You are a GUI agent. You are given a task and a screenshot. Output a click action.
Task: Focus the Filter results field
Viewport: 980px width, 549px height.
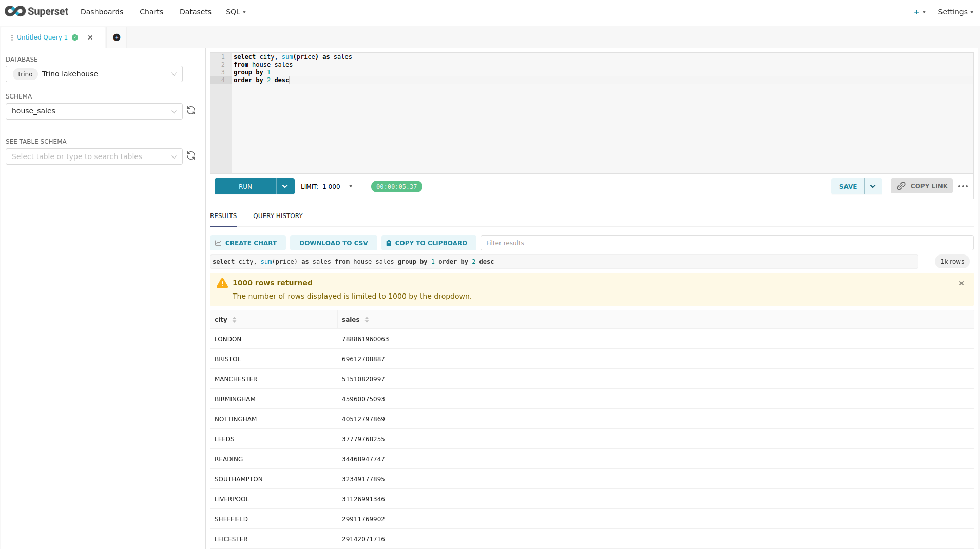coord(726,243)
